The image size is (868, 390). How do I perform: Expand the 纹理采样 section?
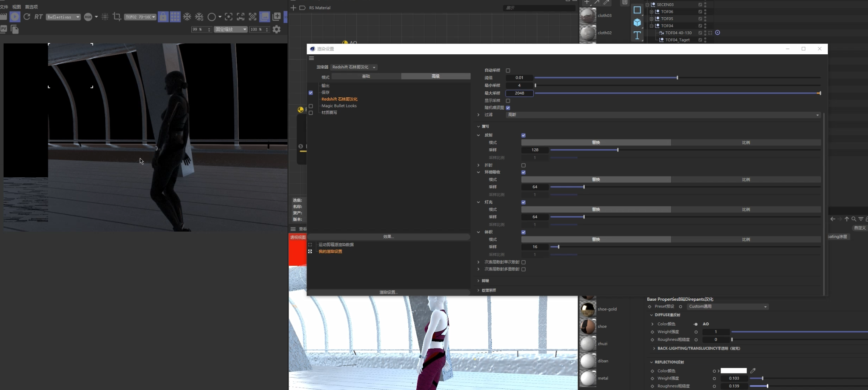(478, 290)
